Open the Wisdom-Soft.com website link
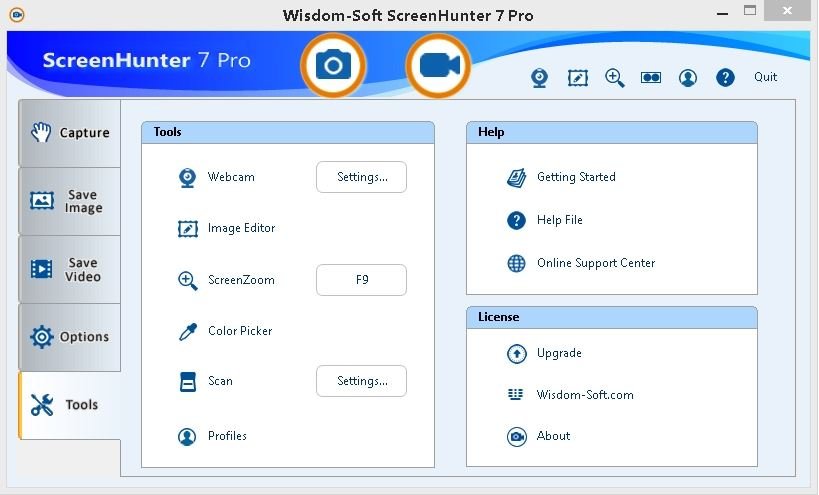This screenshot has width=819, height=495. click(584, 395)
